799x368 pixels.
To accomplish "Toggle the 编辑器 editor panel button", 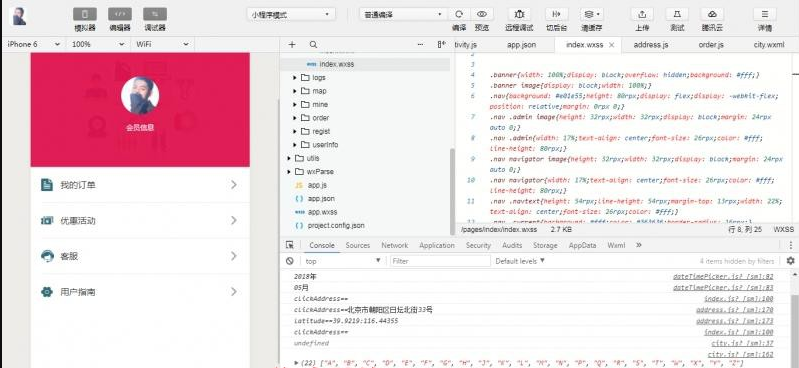I will click(120, 14).
